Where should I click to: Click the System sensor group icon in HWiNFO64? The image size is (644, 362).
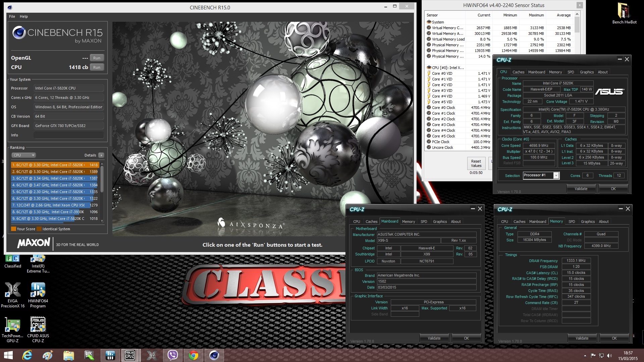click(x=429, y=22)
